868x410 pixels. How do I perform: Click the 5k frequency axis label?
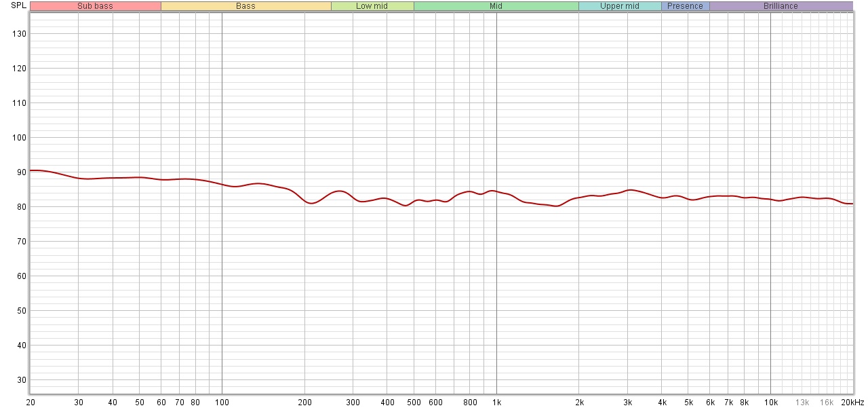pyautogui.click(x=688, y=402)
